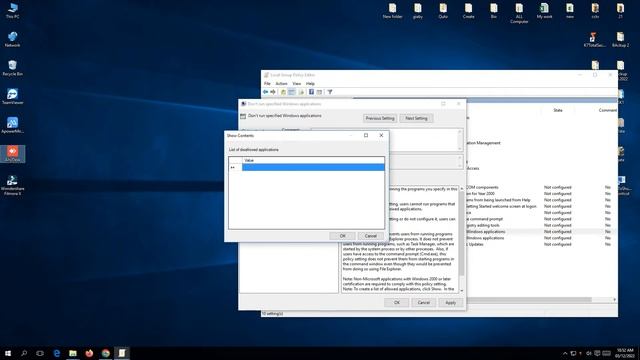Screen dimensions: 640x360
Task: Click the Up one level folder toolbar icon
Action: pos(283,92)
